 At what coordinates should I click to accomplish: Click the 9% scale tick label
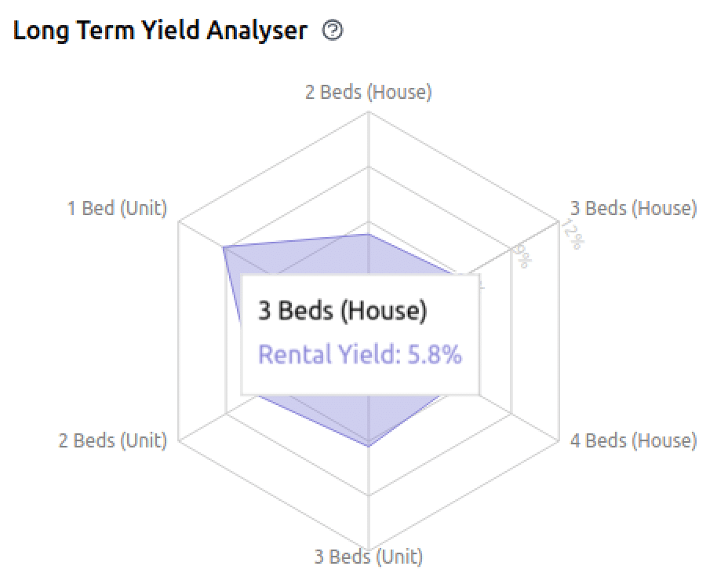pyautogui.click(x=521, y=257)
